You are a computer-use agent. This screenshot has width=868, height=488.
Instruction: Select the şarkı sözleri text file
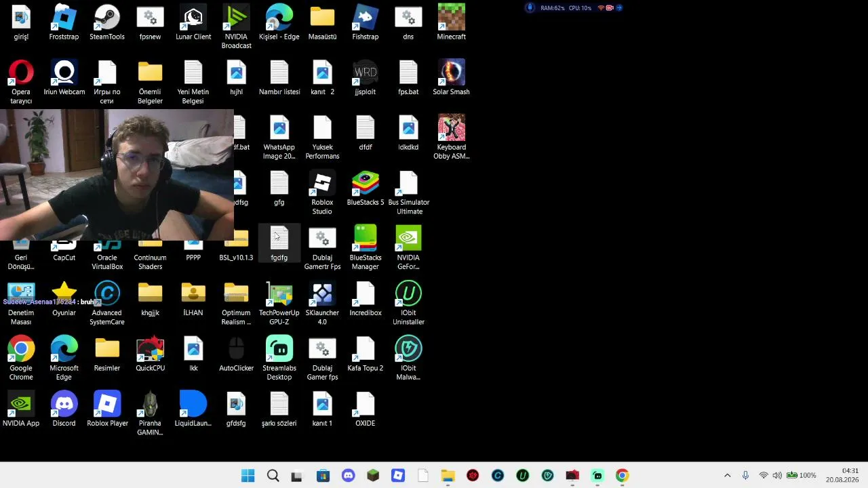[279, 409]
